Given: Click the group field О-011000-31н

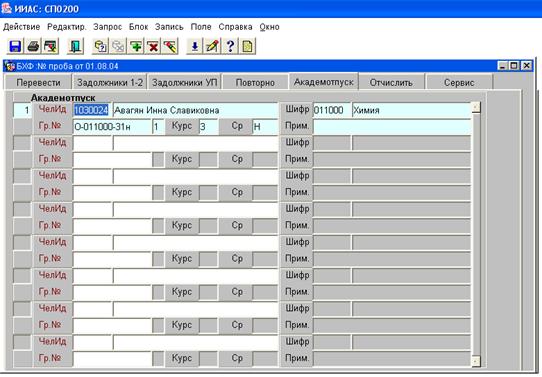Looking at the screenshot, I should tap(112, 127).
